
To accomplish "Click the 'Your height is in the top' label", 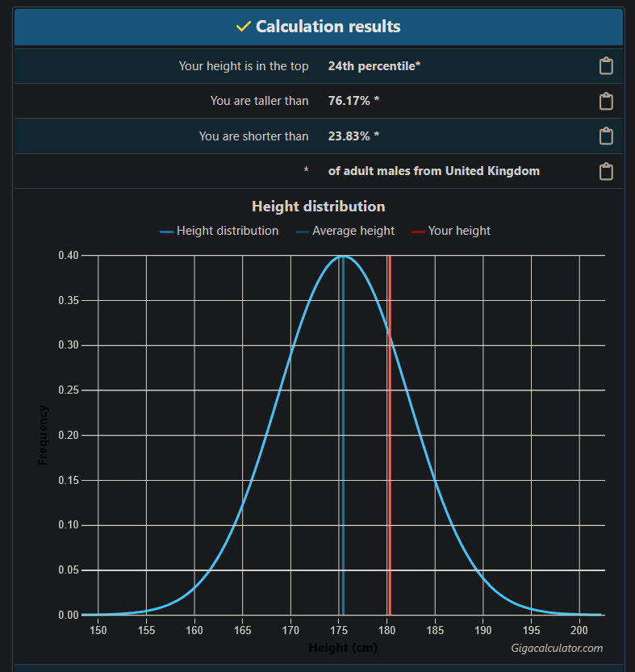I will click(x=244, y=66).
